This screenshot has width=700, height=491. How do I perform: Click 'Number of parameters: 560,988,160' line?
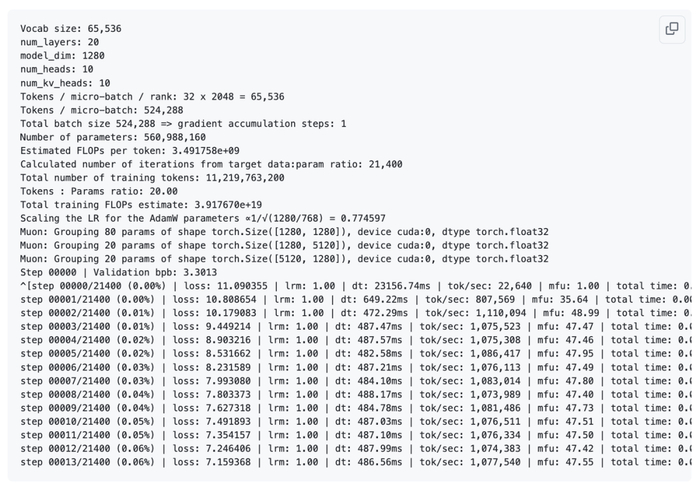[x=113, y=137]
